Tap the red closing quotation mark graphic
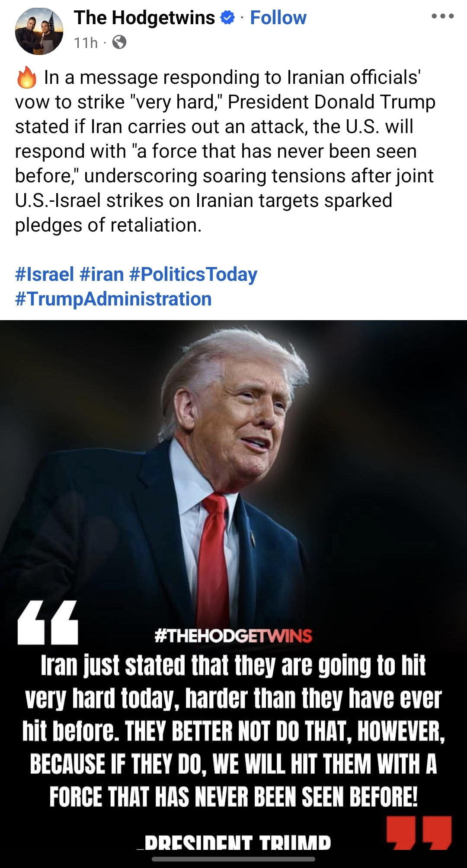This screenshot has height=868, width=467. point(419,833)
